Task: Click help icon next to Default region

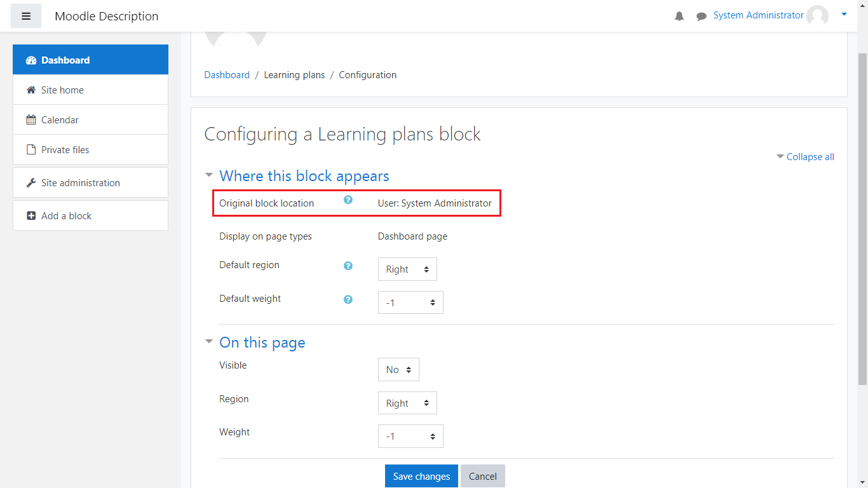Action: pos(348,266)
